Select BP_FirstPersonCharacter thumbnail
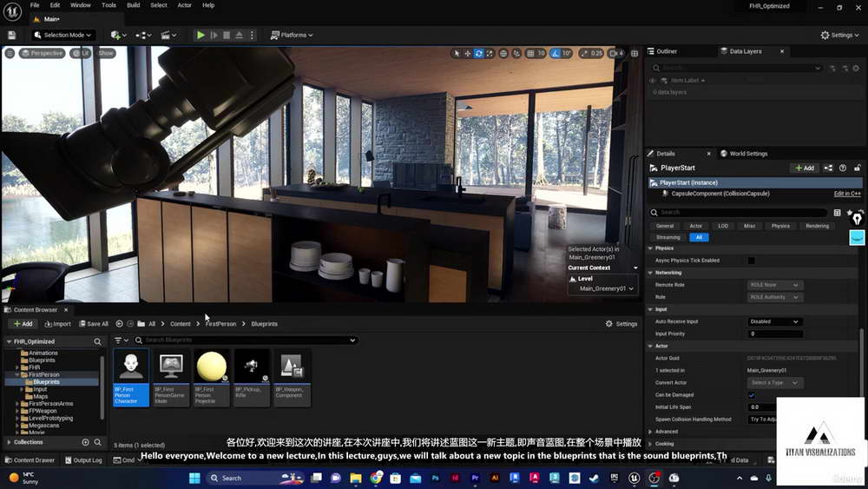 [x=131, y=377]
